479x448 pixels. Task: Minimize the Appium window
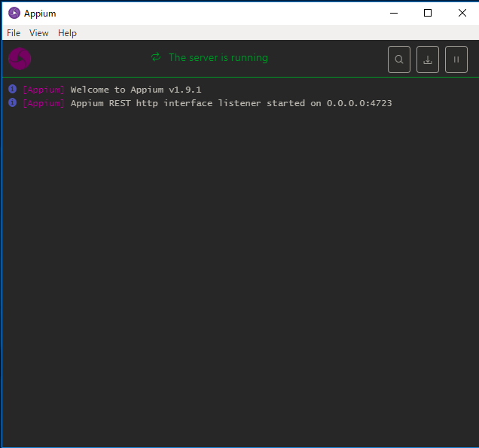pos(394,13)
